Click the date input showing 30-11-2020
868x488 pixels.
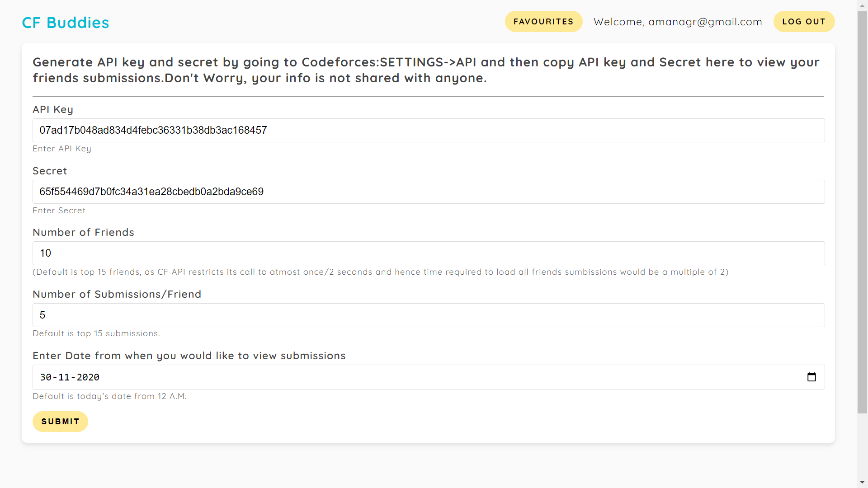tap(407, 377)
